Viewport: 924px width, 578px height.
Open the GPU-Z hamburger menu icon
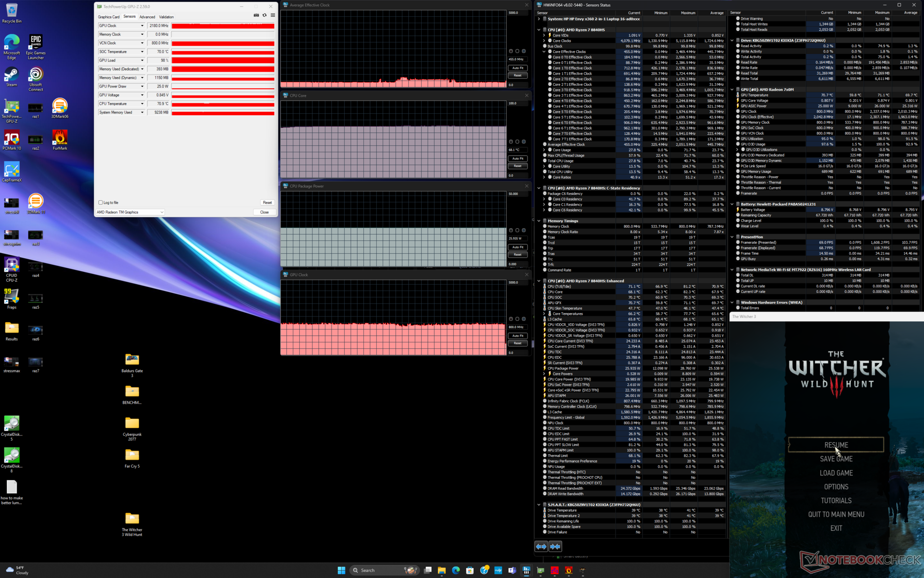point(273,15)
